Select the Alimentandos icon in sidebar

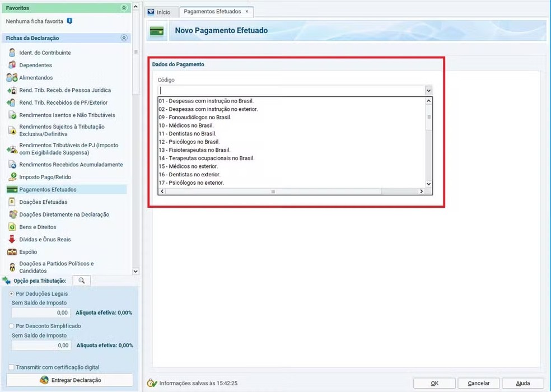pyautogui.click(x=12, y=78)
